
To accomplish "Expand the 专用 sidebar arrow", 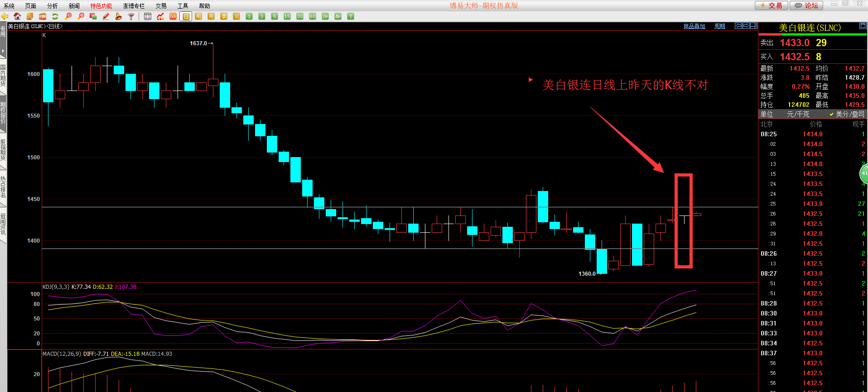I will 3,51.
